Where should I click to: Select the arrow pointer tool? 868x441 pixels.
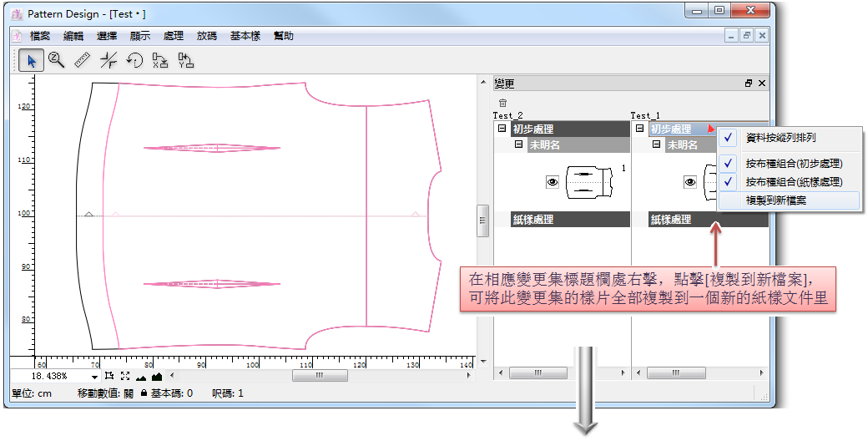pos(32,60)
